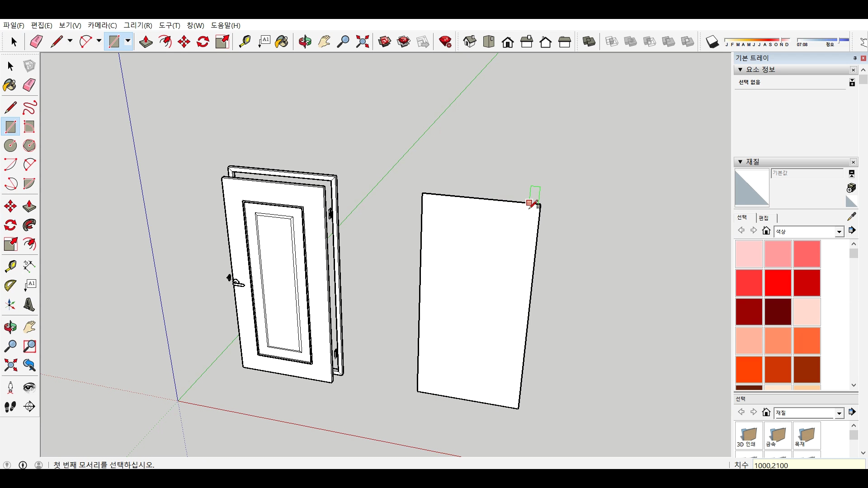Viewport: 868px width, 488px height.
Task: Select the Tape Measure tool in left toolbar
Action: (x=10, y=266)
